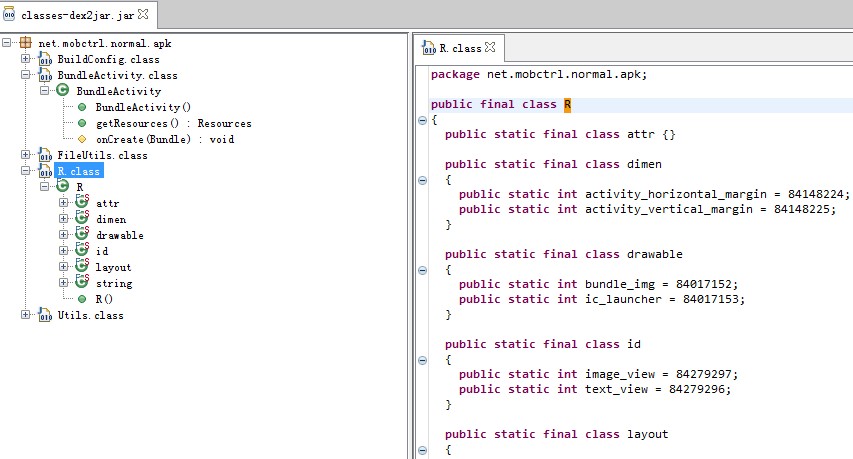The height and width of the screenshot is (459, 853).
Task: Select the R.class editor tab
Action: [x=460, y=48]
